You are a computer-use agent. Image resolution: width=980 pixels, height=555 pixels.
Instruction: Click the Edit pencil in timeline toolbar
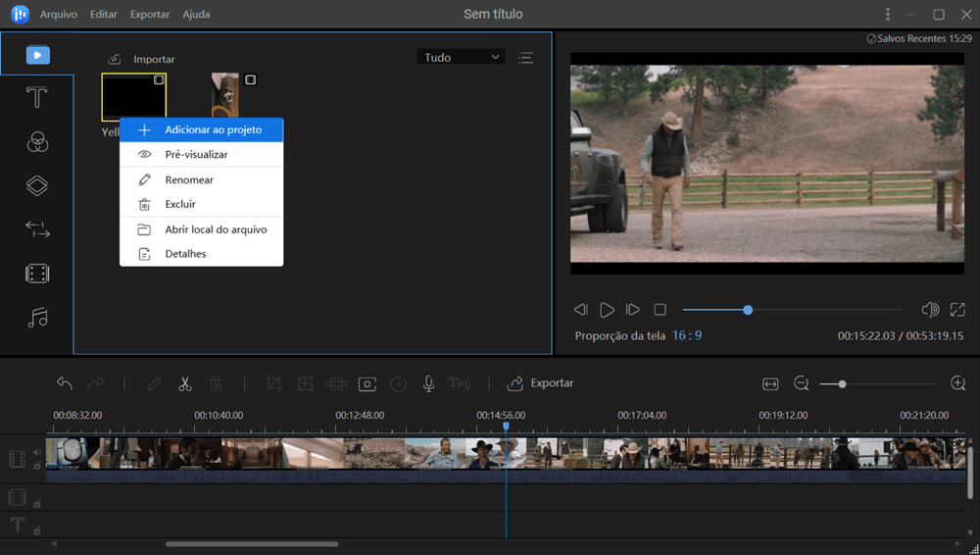154,383
